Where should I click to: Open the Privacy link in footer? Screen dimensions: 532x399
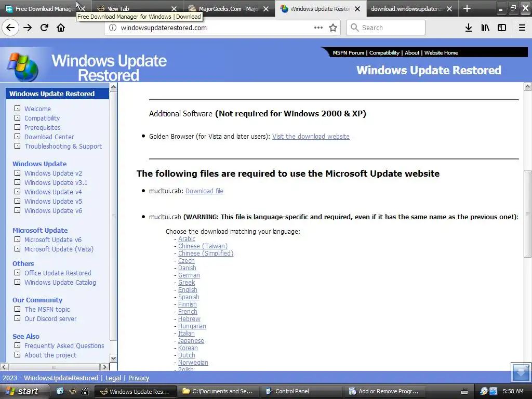139,378
